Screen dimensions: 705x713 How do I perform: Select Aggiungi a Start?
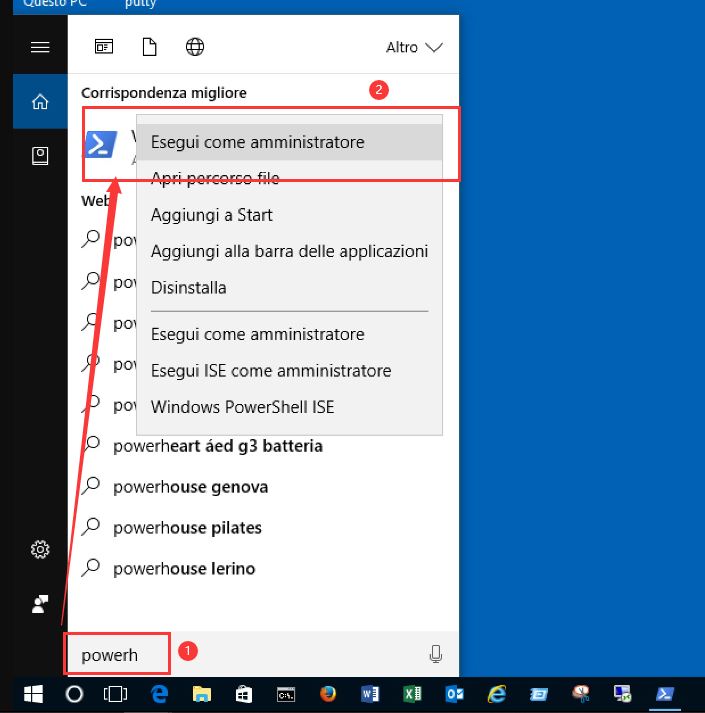tap(289, 215)
